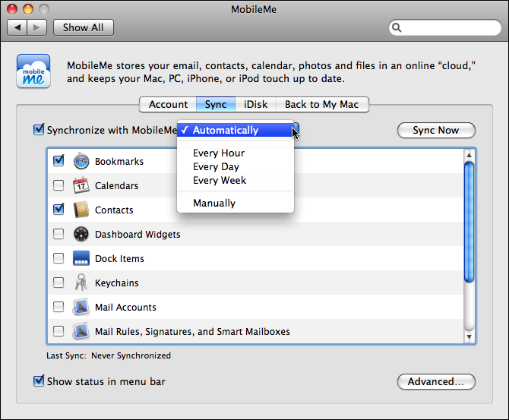Image resolution: width=509 pixels, height=420 pixels.
Task: Click the list scrollbar down arrow
Action: [469, 337]
